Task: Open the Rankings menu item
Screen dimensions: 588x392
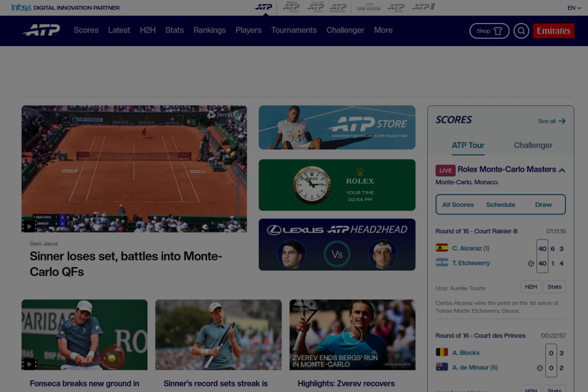Action: (x=209, y=30)
